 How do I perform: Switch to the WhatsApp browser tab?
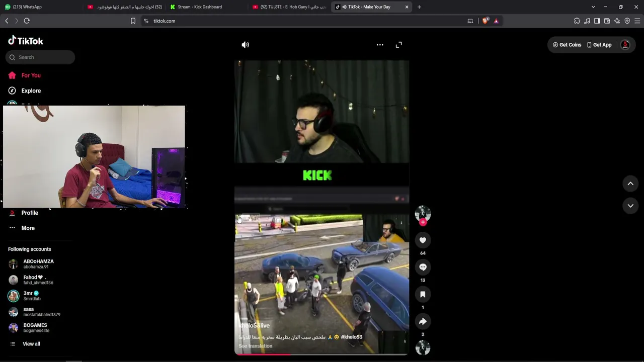(40, 7)
